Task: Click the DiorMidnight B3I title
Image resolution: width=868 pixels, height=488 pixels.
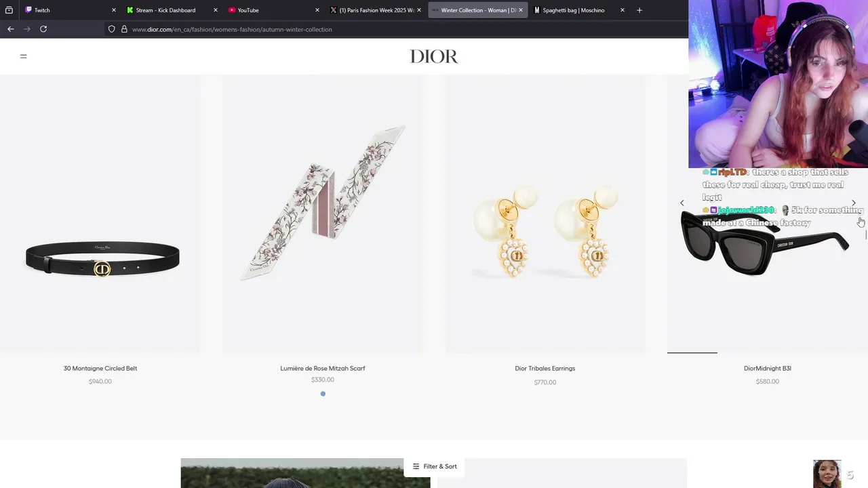Action: point(768,368)
